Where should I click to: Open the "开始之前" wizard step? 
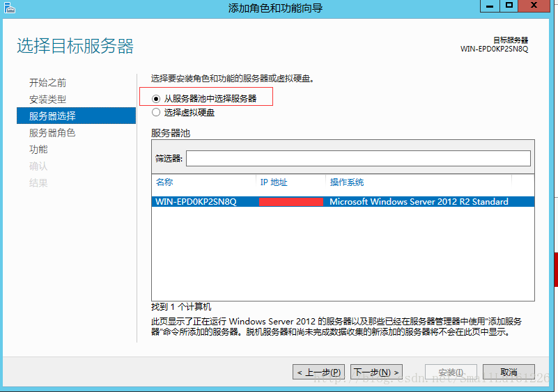(x=47, y=83)
